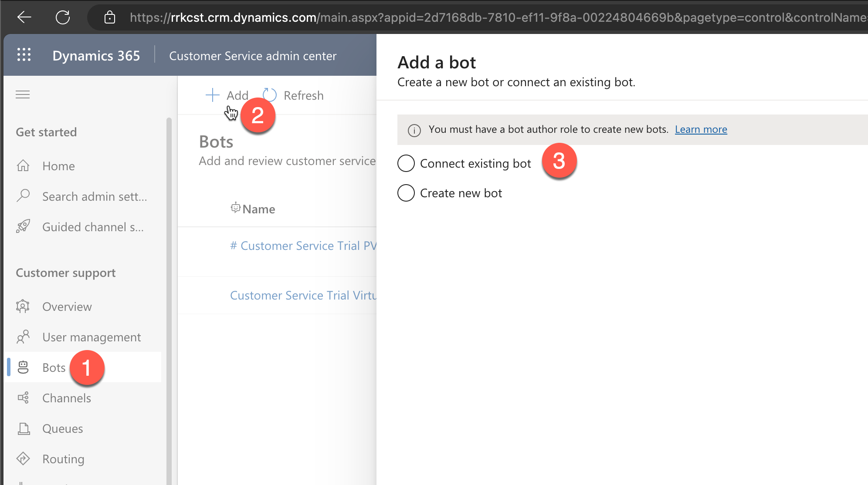The image size is (868, 485).
Task: Click the browser address bar URL
Action: tap(498, 17)
